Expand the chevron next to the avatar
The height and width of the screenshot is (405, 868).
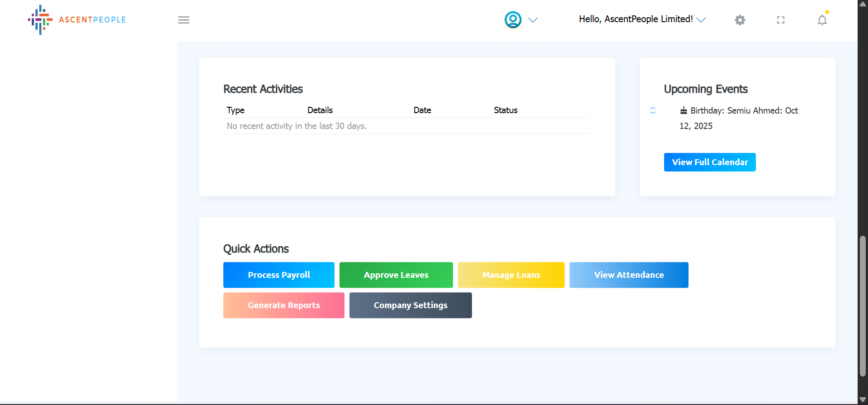533,20
